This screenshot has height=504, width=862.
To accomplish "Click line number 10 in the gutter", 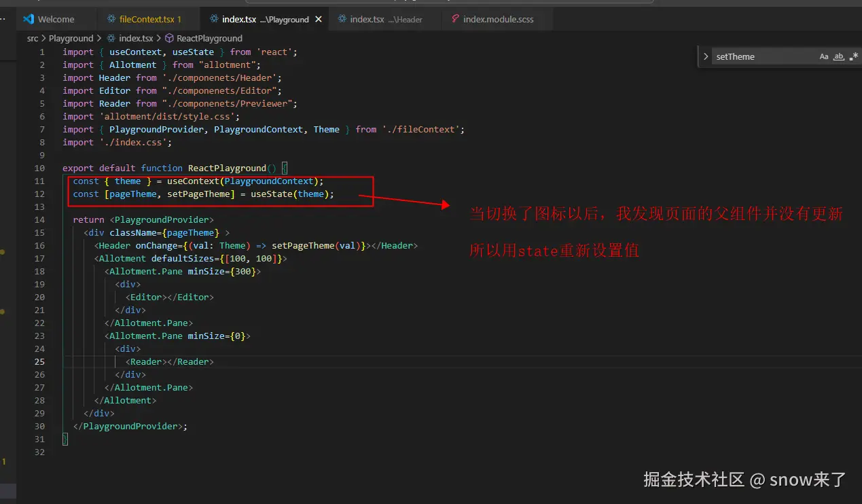I will tap(39, 168).
